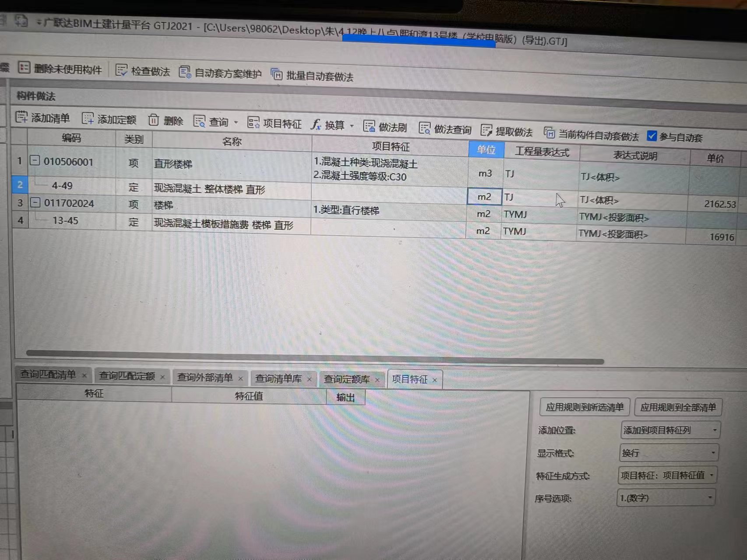Close the 查询匹配定额 tab
747x560 pixels.
162,377
